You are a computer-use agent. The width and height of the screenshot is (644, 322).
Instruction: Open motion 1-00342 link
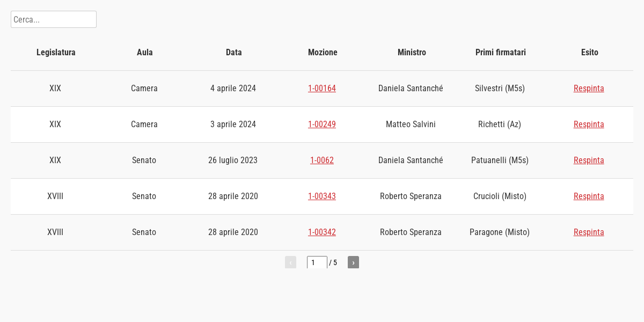click(x=322, y=232)
